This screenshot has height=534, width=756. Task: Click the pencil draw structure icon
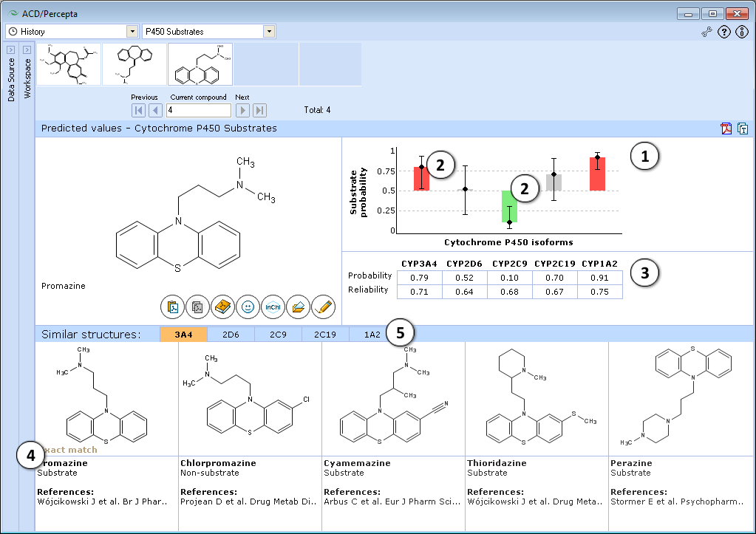(323, 307)
